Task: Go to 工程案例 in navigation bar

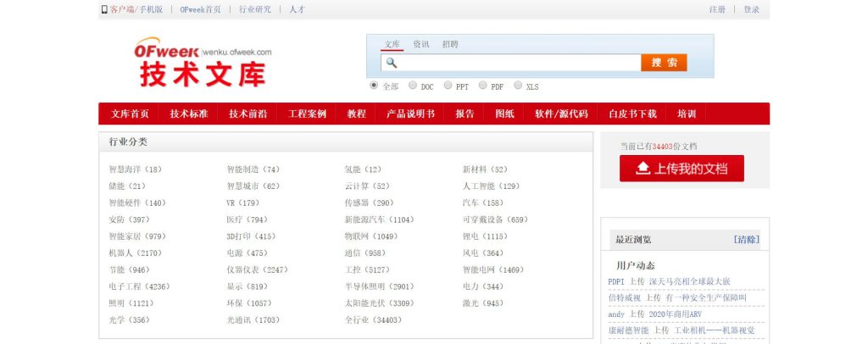Action: pos(307,114)
